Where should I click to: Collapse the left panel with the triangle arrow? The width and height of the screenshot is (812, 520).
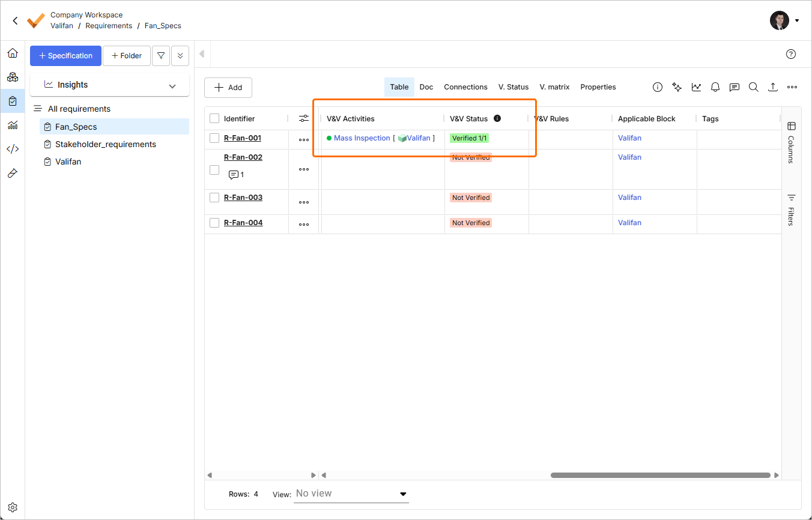click(202, 54)
